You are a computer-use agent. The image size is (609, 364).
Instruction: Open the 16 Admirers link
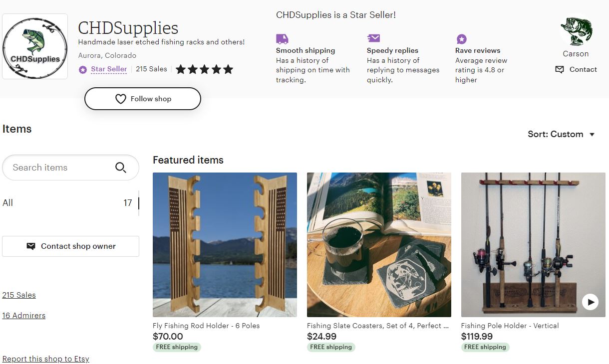(x=24, y=316)
